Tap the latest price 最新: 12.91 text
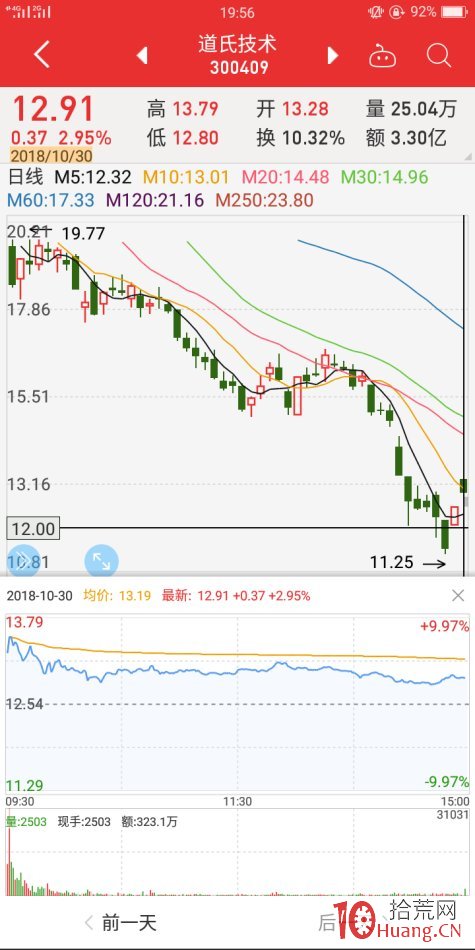The image size is (475, 950). 236,596
